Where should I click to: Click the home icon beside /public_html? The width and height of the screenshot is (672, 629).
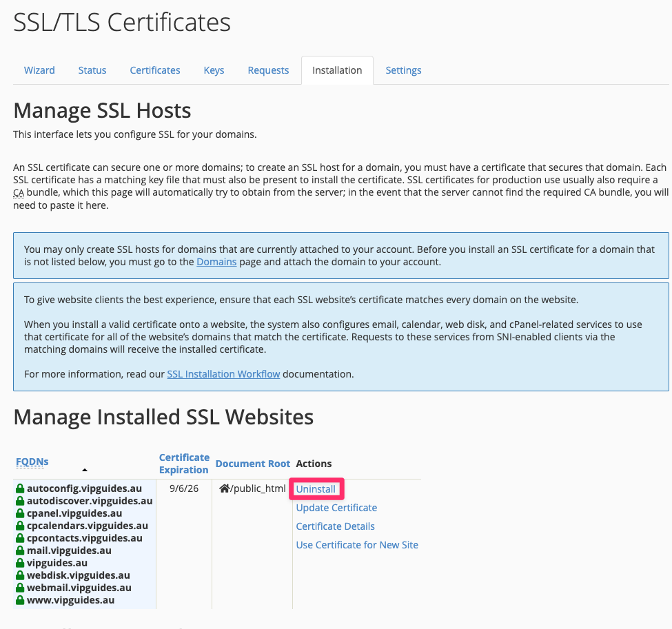[224, 488]
